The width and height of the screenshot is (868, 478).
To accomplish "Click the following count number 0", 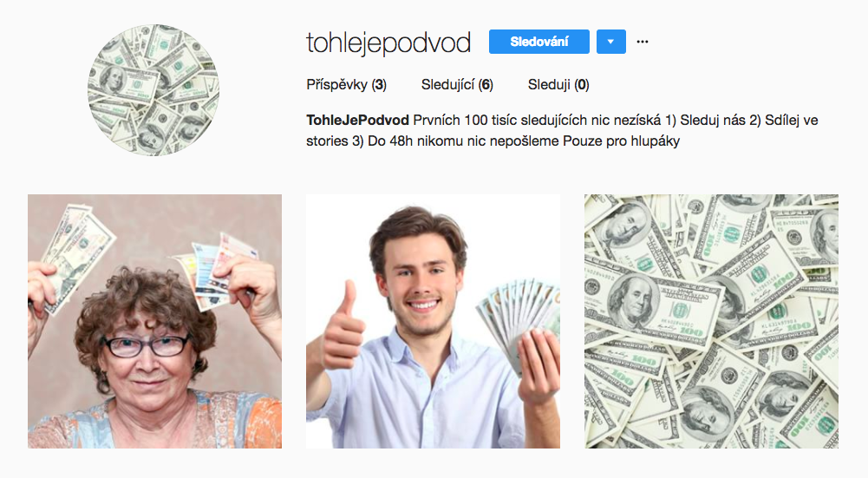I will point(582,85).
